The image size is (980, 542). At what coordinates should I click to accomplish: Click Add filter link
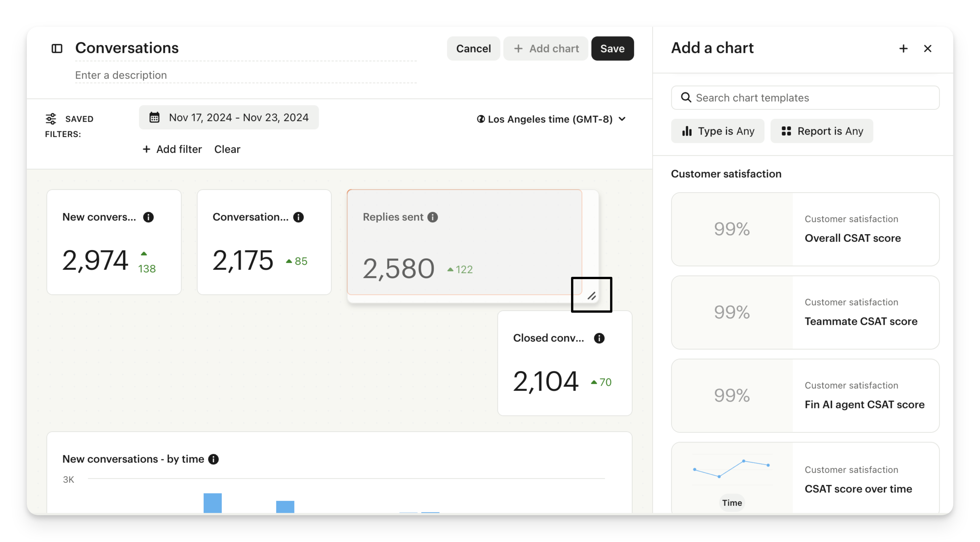point(172,149)
